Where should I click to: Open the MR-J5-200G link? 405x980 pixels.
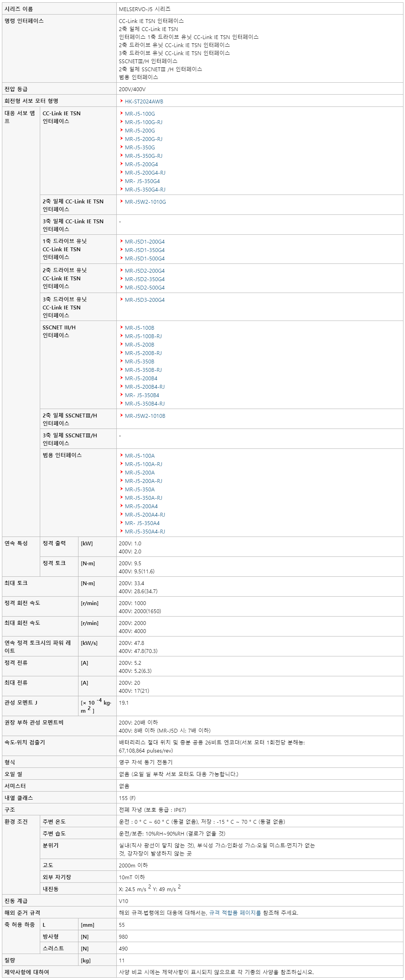click(140, 131)
